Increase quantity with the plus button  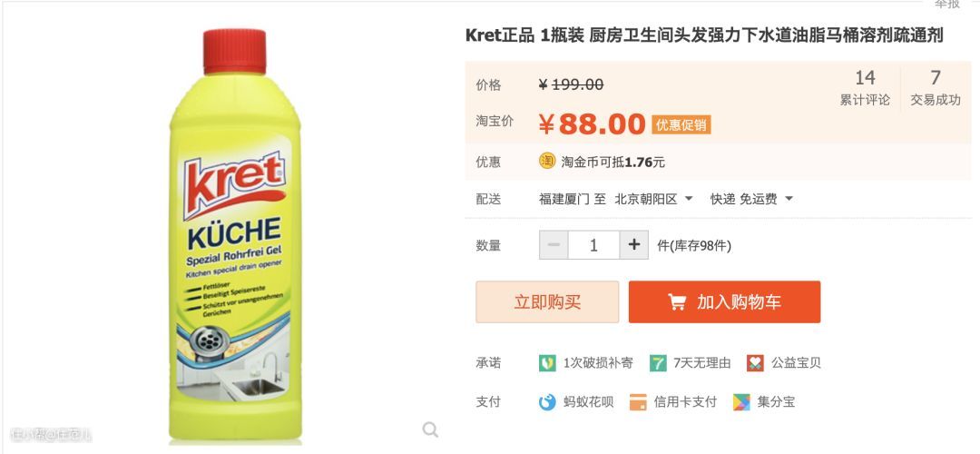[633, 245]
